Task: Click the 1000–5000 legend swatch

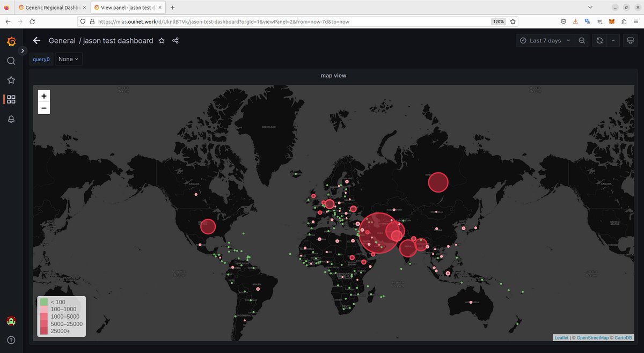Action: click(x=44, y=317)
